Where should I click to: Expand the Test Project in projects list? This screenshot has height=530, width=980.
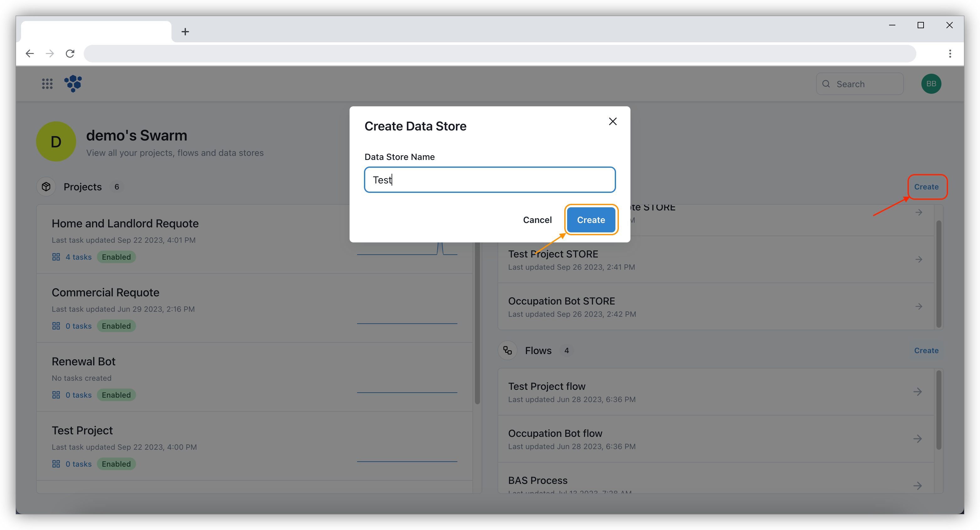click(x=82, y=430)
